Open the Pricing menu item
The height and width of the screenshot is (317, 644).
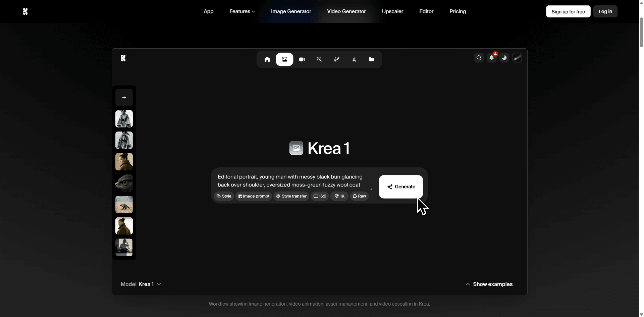pos(458,11)
